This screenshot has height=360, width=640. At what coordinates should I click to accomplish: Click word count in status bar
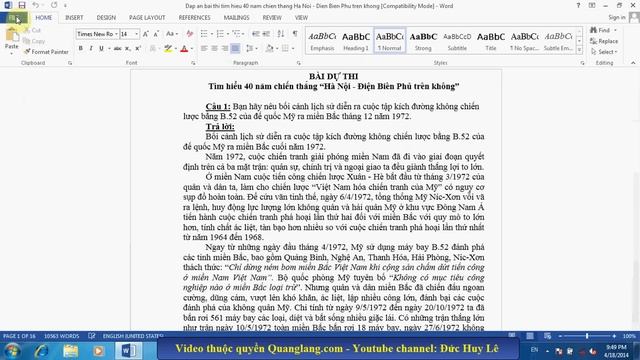(62, 336)
